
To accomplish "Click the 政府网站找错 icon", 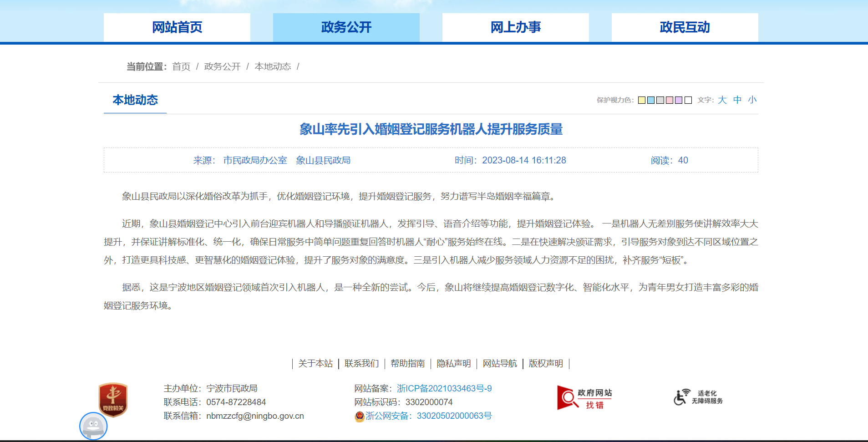I will tap(584, 398).
